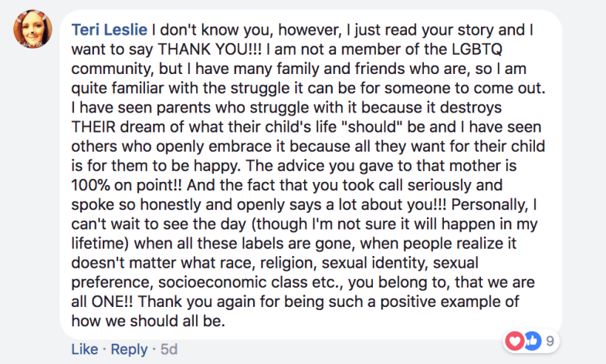Image resolution: width=606 pixels, height=364 pixels.
Task: Click the word religion in comment
Action: point(288,263)
